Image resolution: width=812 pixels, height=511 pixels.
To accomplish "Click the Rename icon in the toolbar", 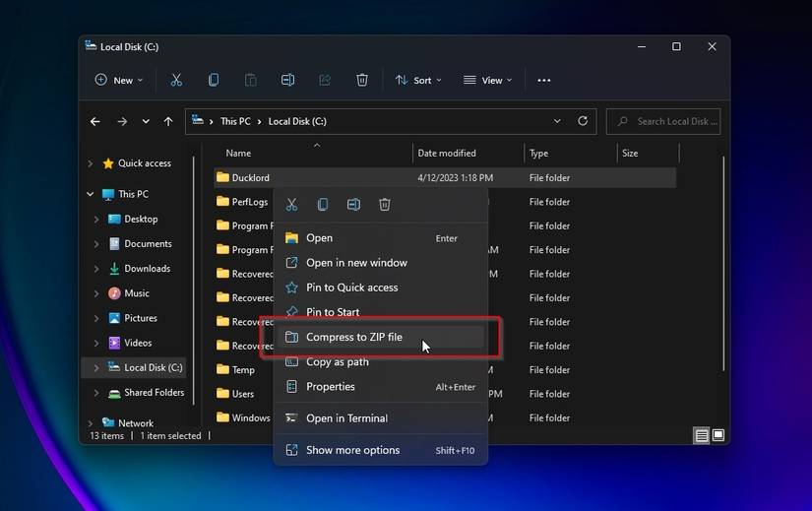I will tap(288, 80).
